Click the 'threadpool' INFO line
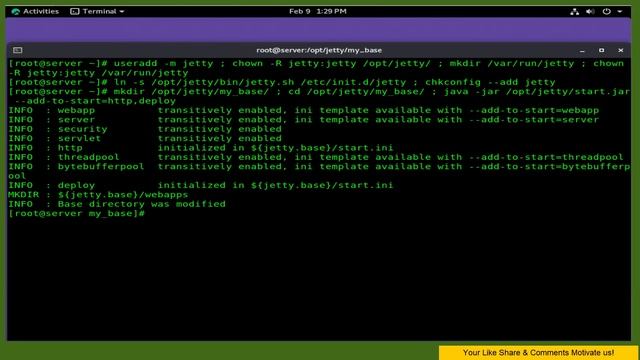Screen dimensions: 640x360 [x=316, y=157]
